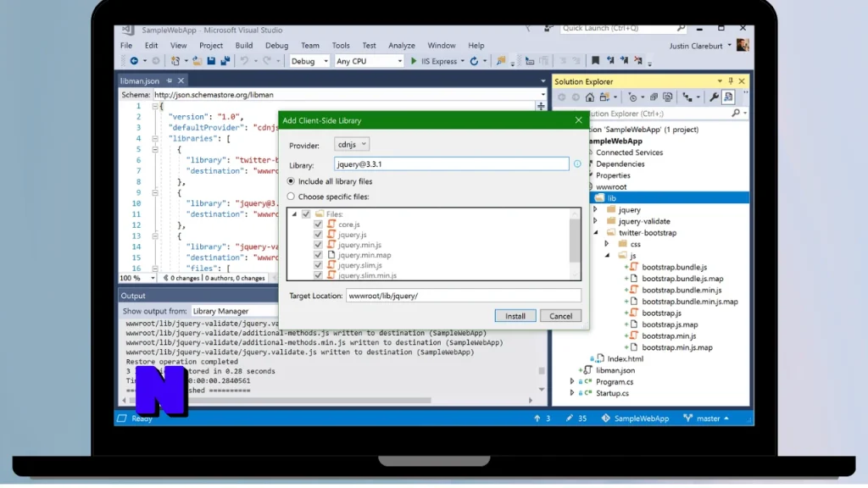Close the libman.json tab
The image size is (868, 488).
tap(181, 80)
